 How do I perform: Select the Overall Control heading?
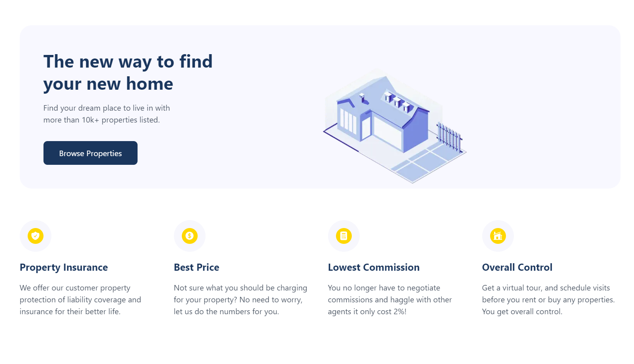[517, 268]
